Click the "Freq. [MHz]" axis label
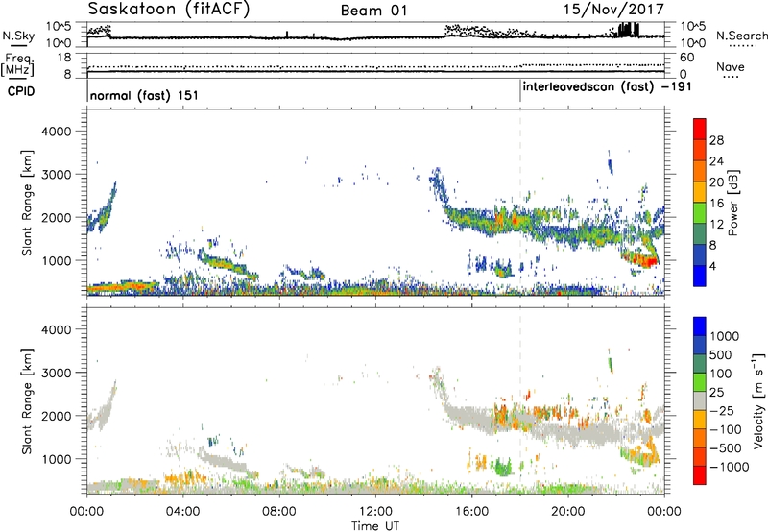 click(17, 65)
